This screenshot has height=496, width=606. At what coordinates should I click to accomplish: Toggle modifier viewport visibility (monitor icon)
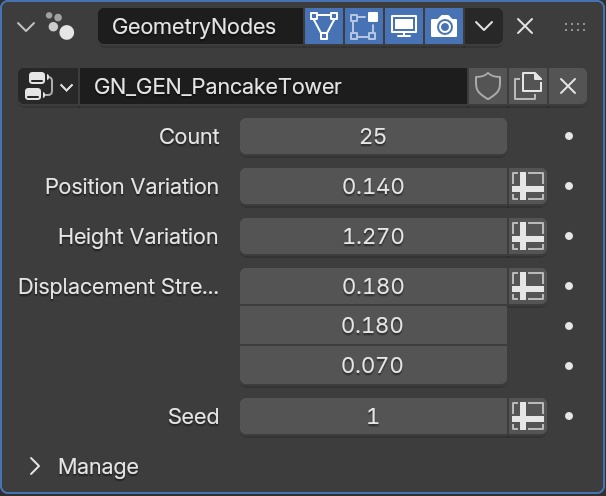(404, 27)
